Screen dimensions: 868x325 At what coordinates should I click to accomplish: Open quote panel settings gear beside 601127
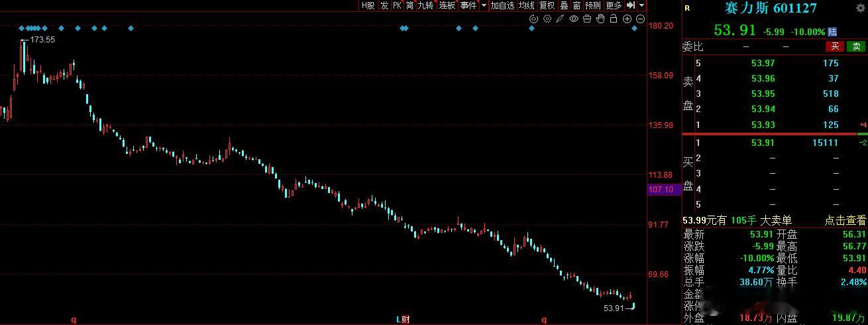tap(861, 8)
